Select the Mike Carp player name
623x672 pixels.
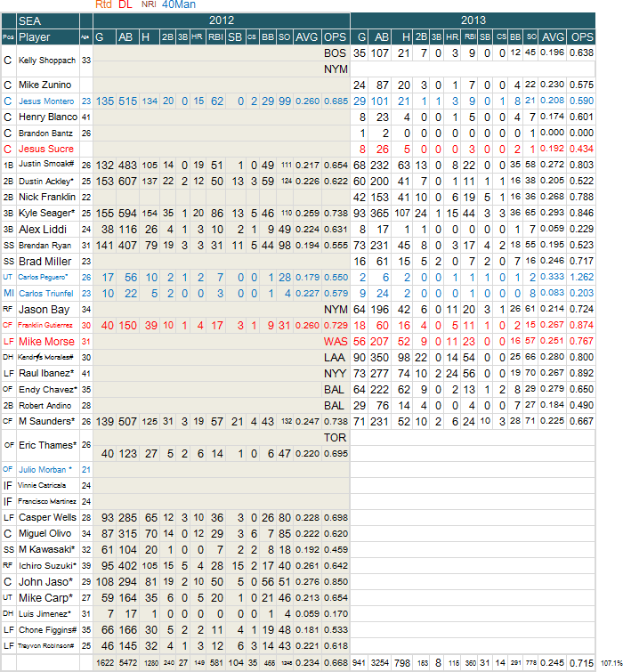click(x=46, y=598)
